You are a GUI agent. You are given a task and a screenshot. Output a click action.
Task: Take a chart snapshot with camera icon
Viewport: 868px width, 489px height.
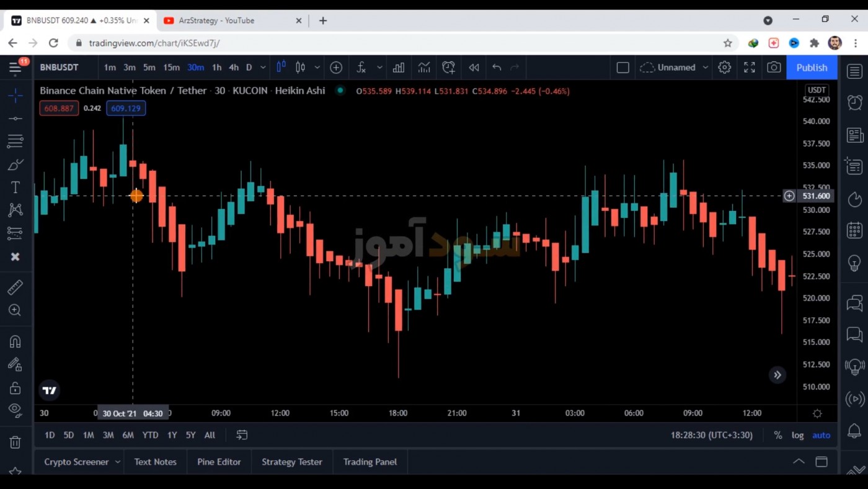pos(774,68)
